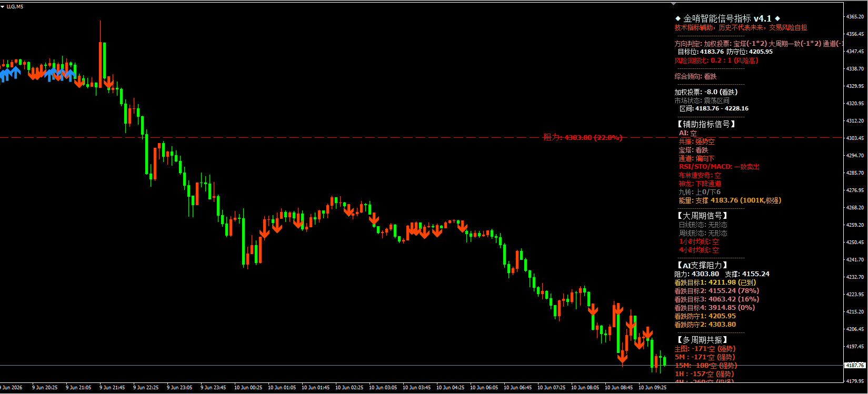Click the 10 Jun 09:25 time label

[652, 388]
